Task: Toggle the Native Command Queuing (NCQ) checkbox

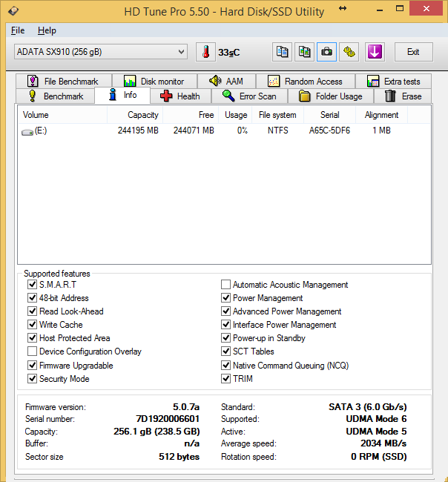Action: (x=225, y=365)
